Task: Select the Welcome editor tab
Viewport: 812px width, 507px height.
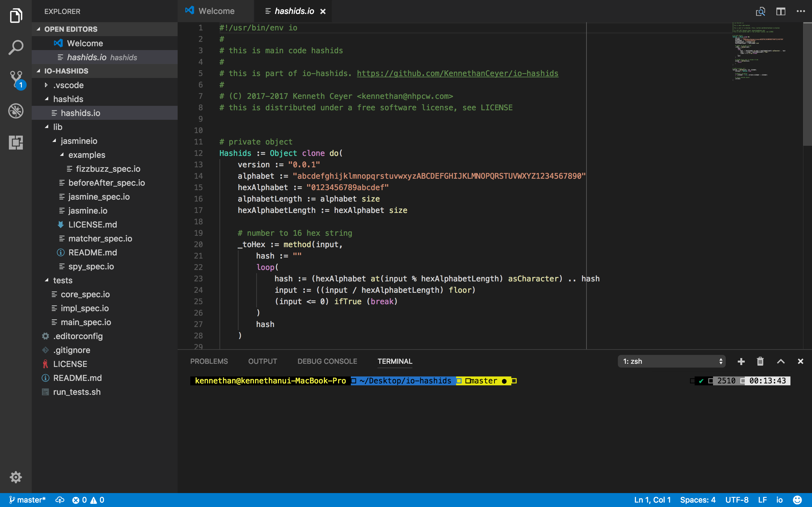Action: 216,11
